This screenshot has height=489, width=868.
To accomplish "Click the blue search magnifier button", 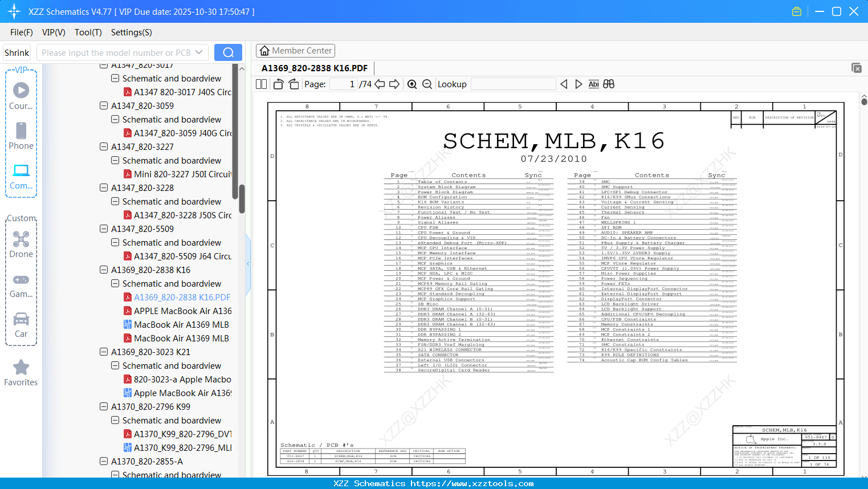I will tap(228, 52).
